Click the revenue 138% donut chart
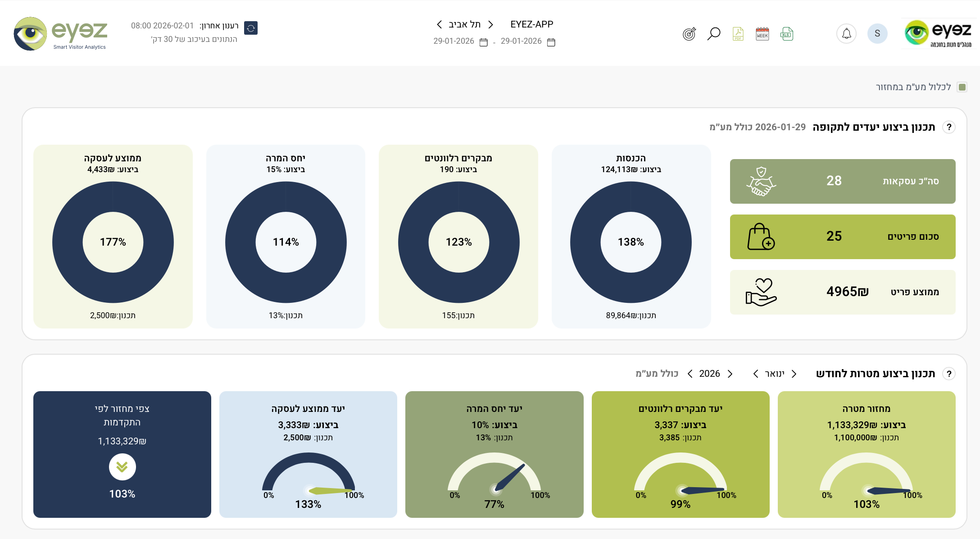The width and height of the screenshot is (980, 539). point(631,242)
